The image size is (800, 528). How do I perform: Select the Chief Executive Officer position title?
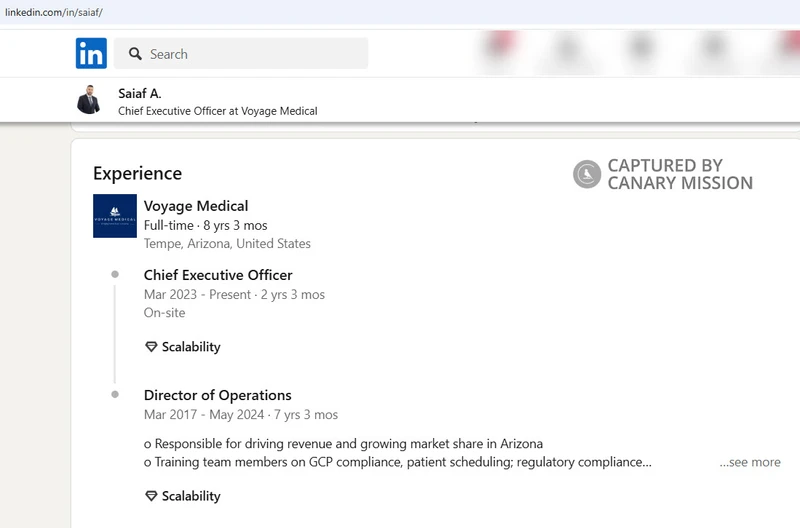(218, 275)
